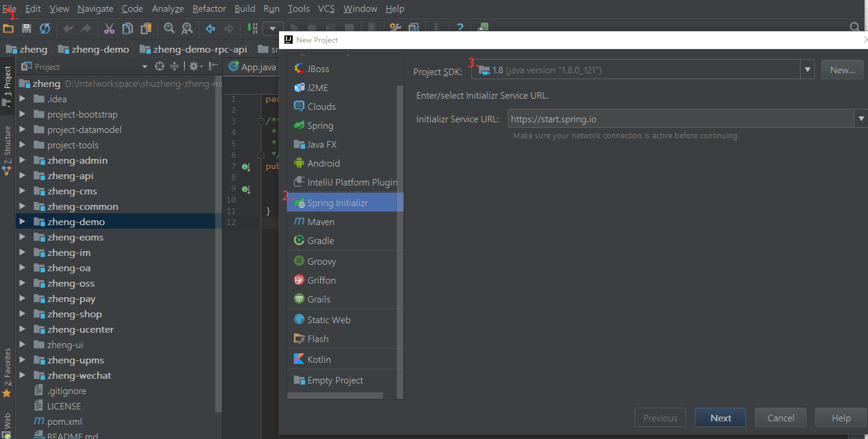Click the Project Structure toolbar icon

coord(414,27)
